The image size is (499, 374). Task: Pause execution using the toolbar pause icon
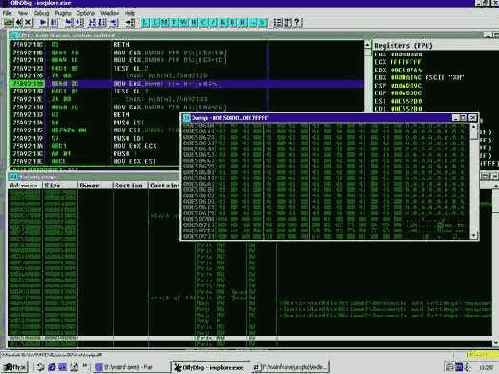click(54, 23)
